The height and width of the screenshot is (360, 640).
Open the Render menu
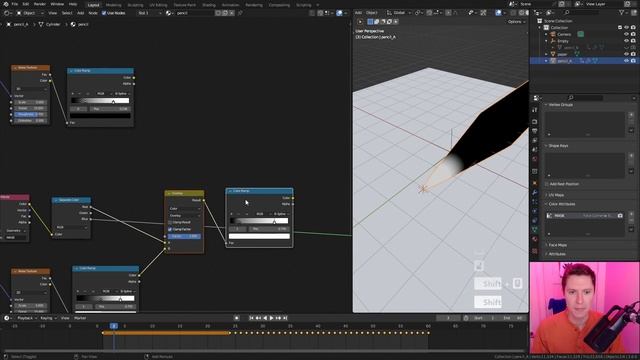coord(40,4)
